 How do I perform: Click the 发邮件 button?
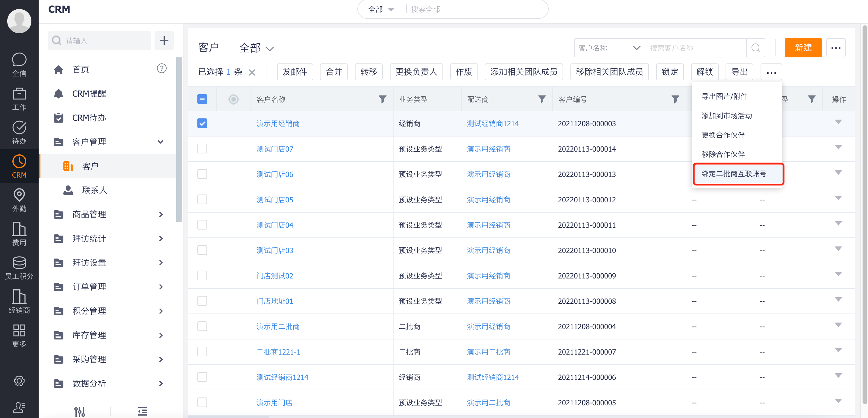[x=295, y=72]
